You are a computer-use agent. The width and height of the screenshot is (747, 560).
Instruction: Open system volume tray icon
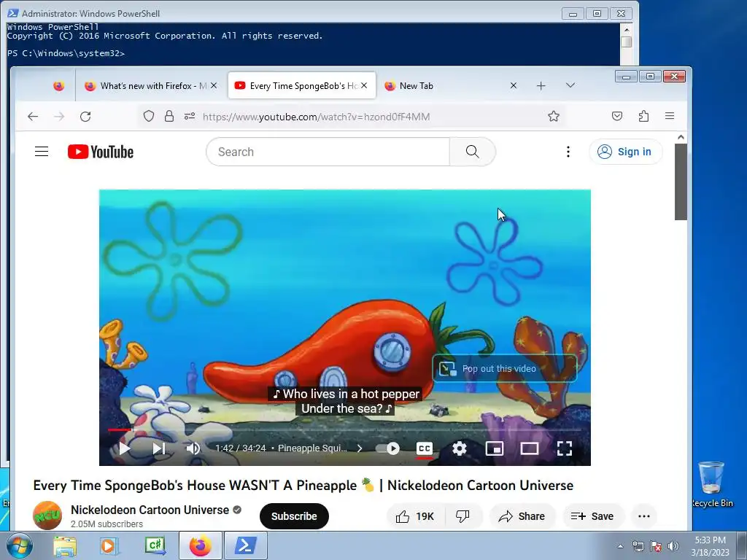pyautogui.click(x=673, y=546)
